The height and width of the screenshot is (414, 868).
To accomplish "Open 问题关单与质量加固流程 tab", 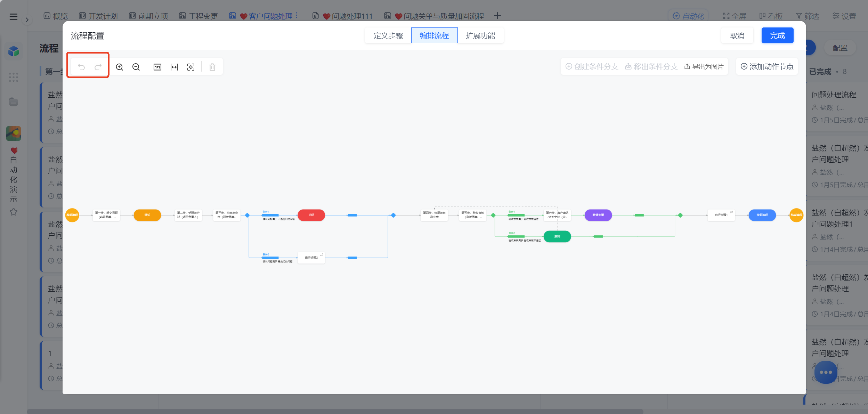I will click(x=434, y=16).
